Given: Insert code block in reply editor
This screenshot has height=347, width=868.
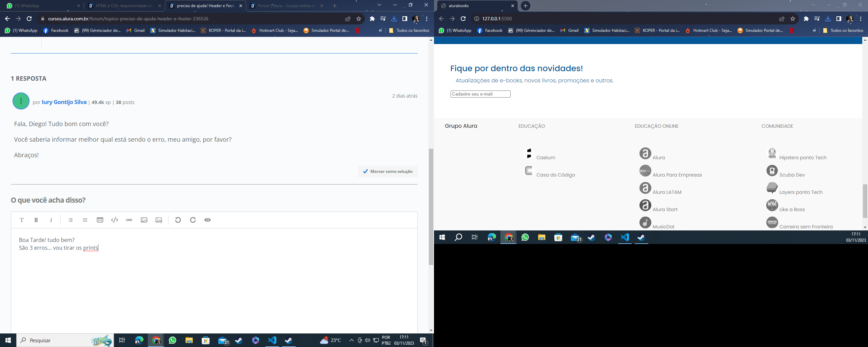Looking at the screenshot, I should pos(115,220).
